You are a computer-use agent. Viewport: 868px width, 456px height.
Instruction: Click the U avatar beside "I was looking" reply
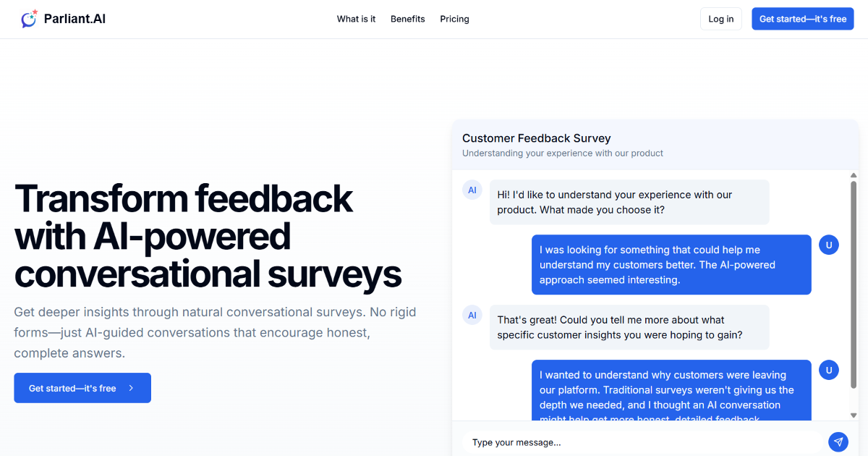click(x=828, y=245)
